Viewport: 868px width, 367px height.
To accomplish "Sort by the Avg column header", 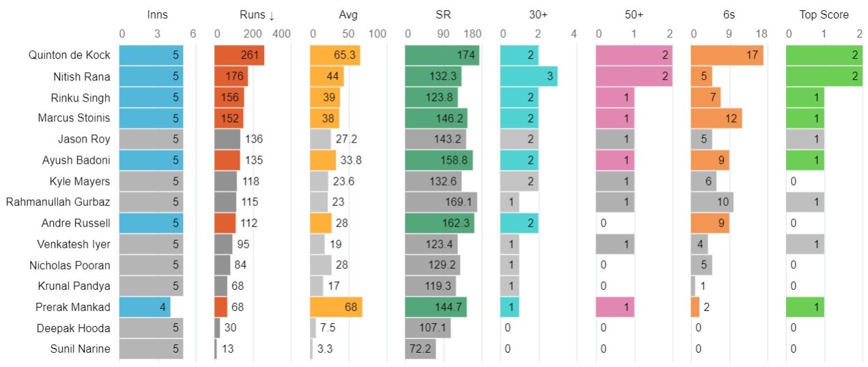I will pos(347,15).
